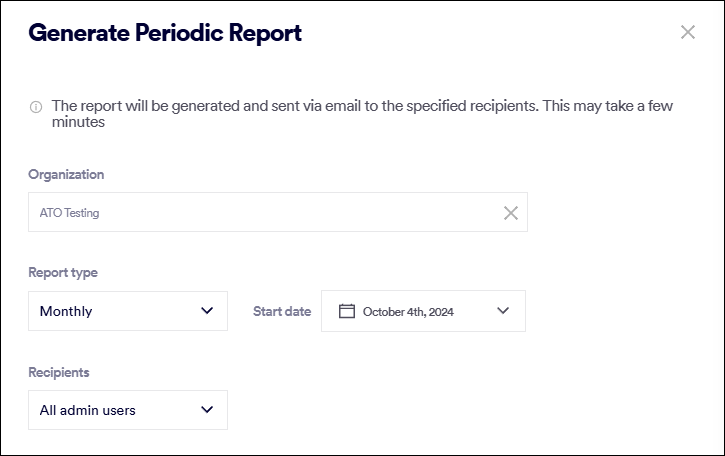Screen dimensions: 725x456
Task: Open the Start date picker chevron
Action: (x=503, y=311)
